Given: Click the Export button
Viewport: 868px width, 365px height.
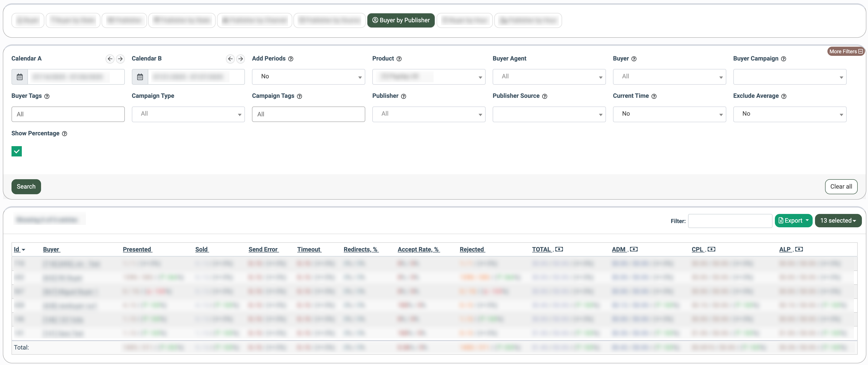Looking at the screenshot, I should (793, 221).
